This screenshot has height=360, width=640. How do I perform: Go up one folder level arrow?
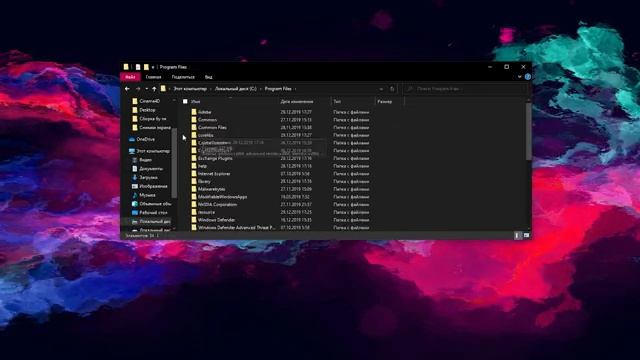[x=154, y=89]
